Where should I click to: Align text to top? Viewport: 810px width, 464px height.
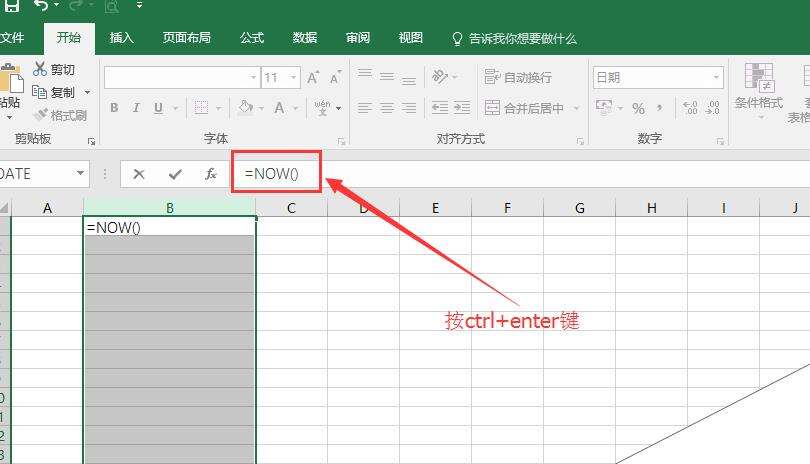365,75
